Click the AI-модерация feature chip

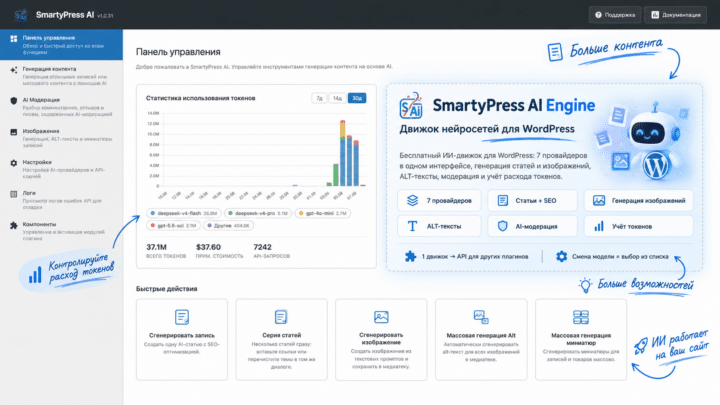click(532, 226)
